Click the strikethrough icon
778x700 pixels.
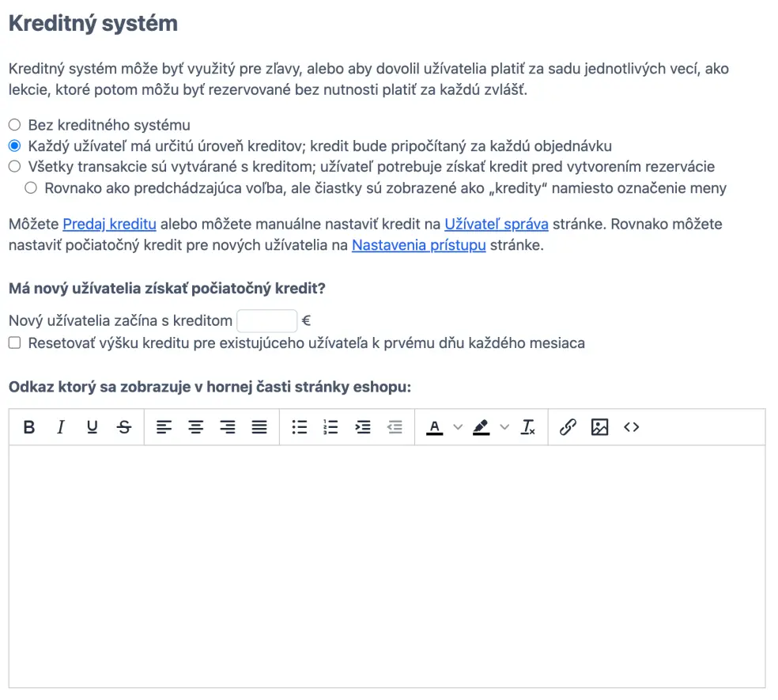click(124, 428)
